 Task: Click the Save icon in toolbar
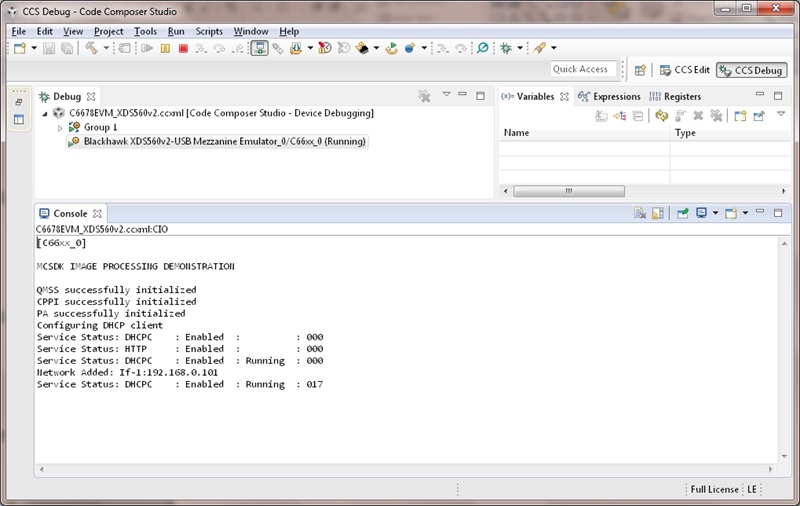50,48
